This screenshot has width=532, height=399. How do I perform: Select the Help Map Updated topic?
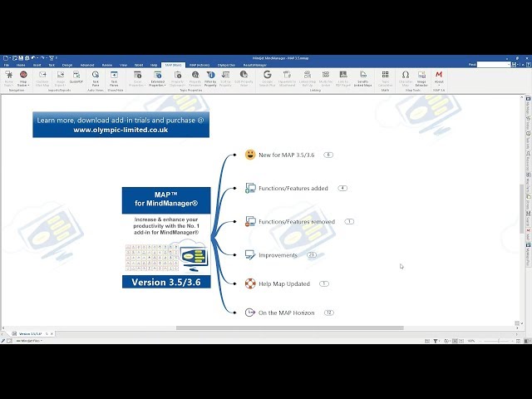284,283
